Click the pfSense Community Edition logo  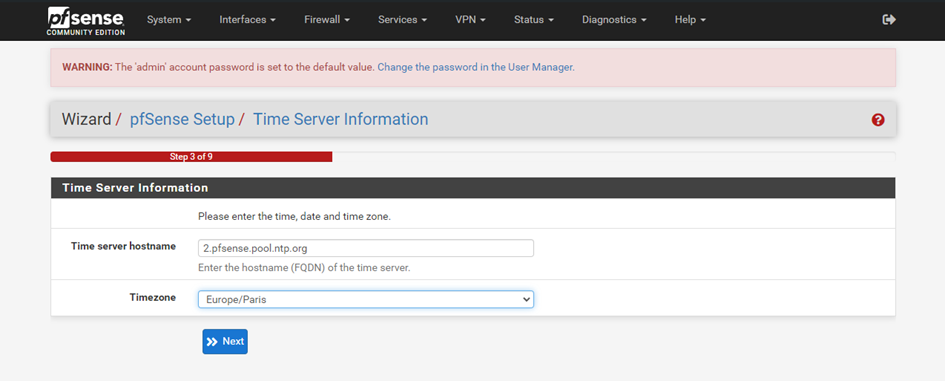tap(86, 20)
